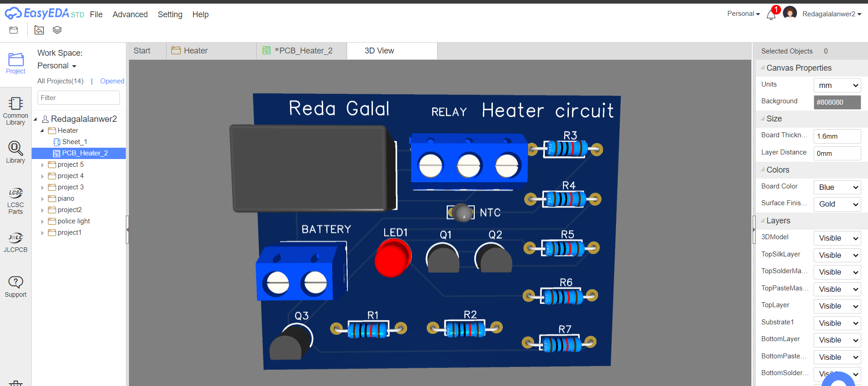Open the Surface Finish dropdown
The image size is (868, 386).
tap(837, 204)
